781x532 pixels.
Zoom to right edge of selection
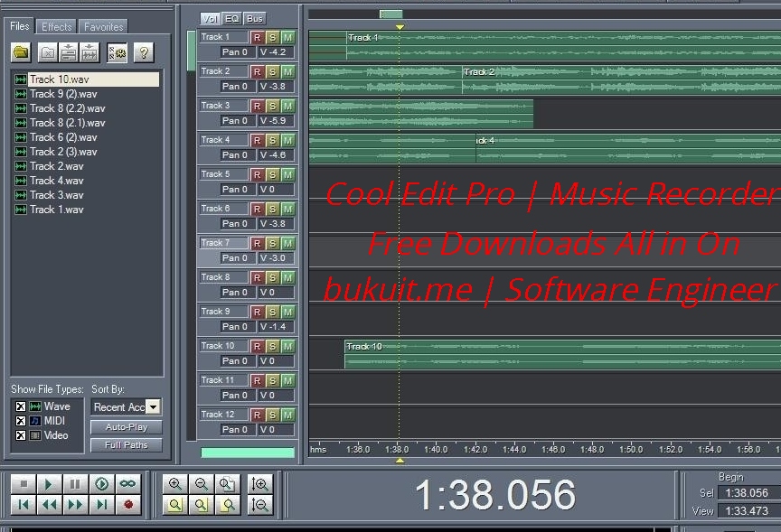(x=227, y=505)
